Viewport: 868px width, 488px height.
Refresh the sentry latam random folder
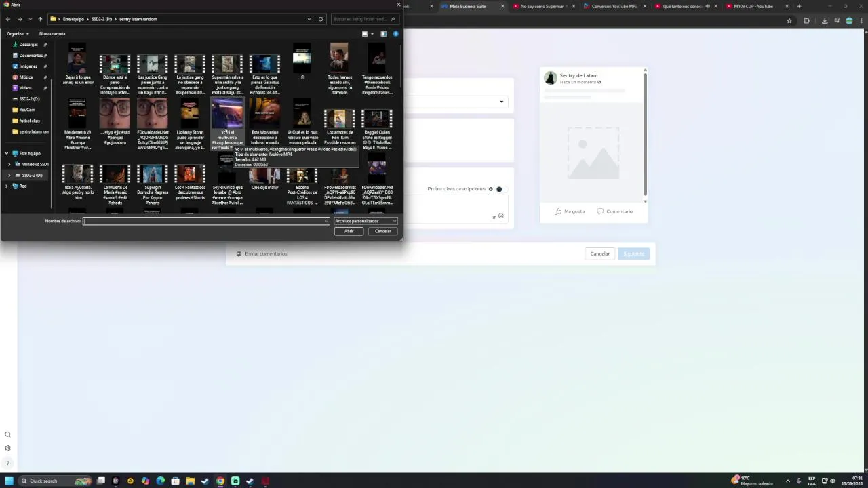321,19
